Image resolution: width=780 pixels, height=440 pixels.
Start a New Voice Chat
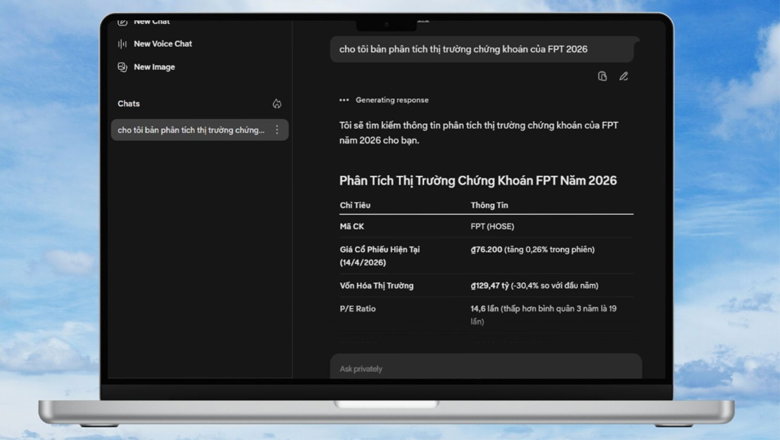(x=155, y=44)
